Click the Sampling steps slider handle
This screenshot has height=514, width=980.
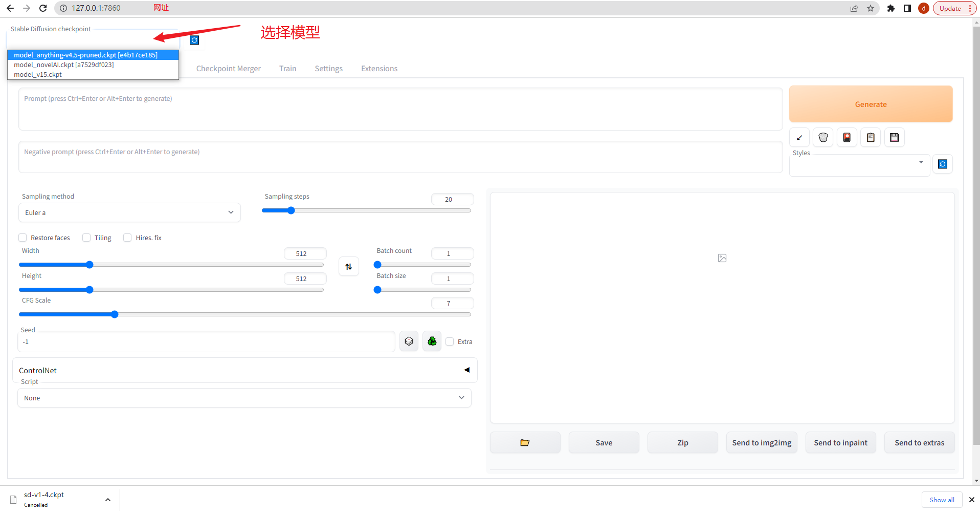291,210
